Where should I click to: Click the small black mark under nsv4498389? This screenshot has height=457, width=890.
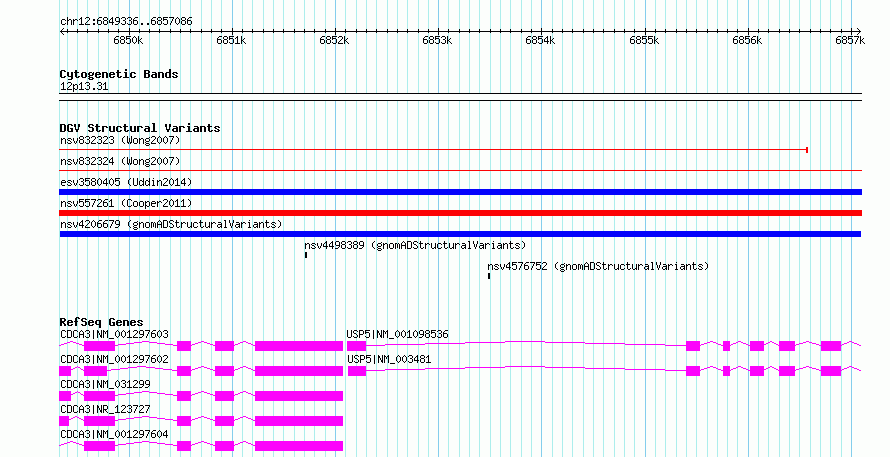coord(306,255)
